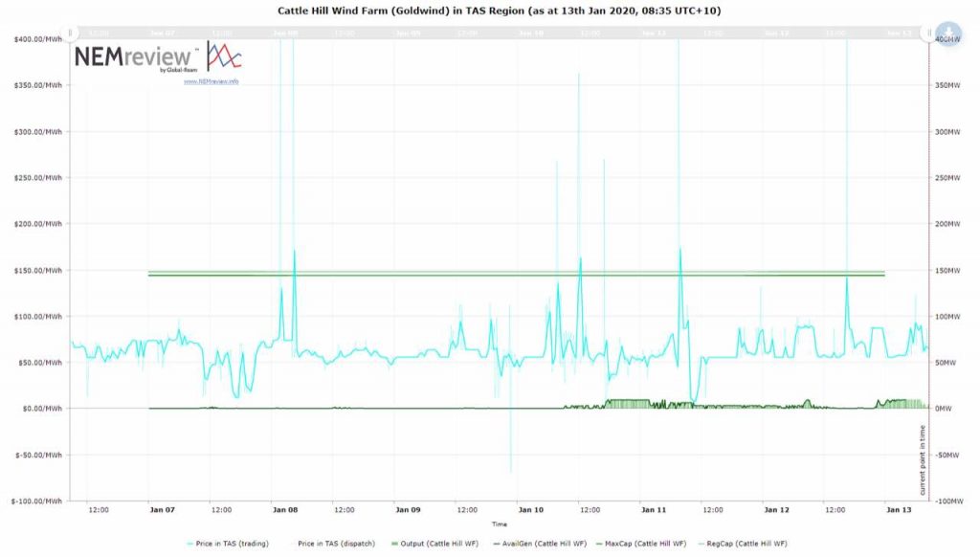Open the www.NEMreview.info link
Viewport: 980px width, 557px height.
point(212,81)
